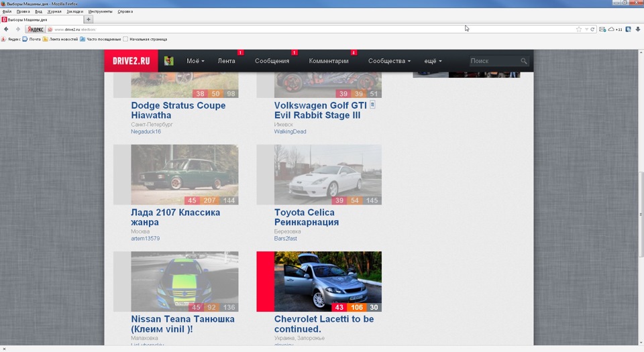
Task: Vote using red bar beside Chevrolet Lacetti
Action: tap(266, 282)
